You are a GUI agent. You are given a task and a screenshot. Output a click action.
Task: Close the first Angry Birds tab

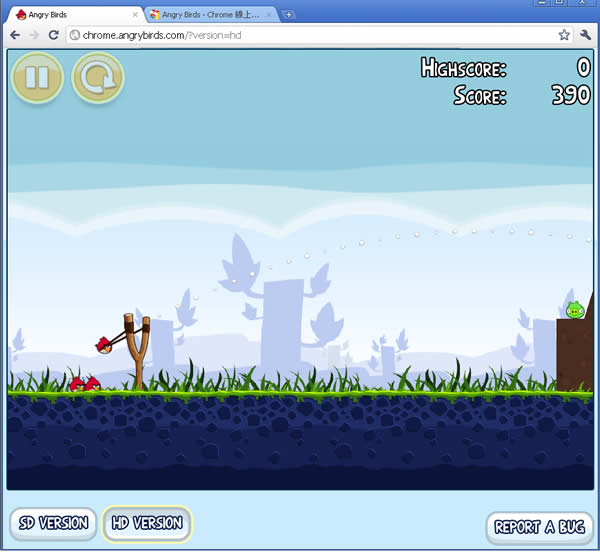(135, 15)
